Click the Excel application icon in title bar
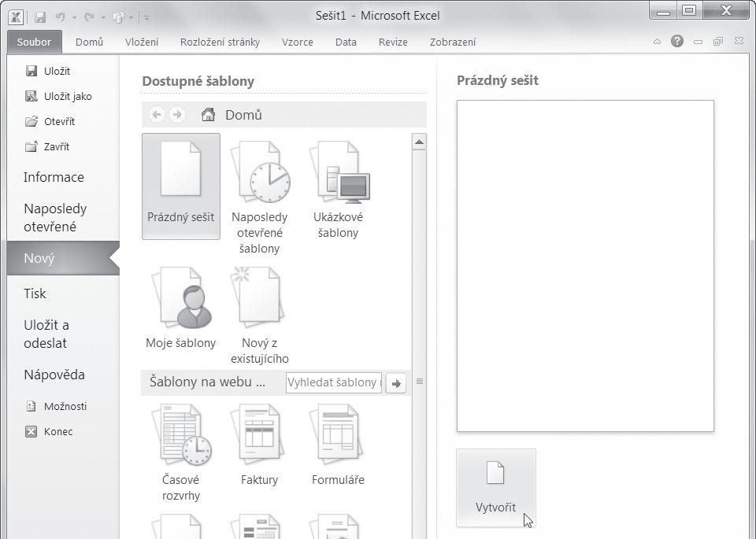 16,17
